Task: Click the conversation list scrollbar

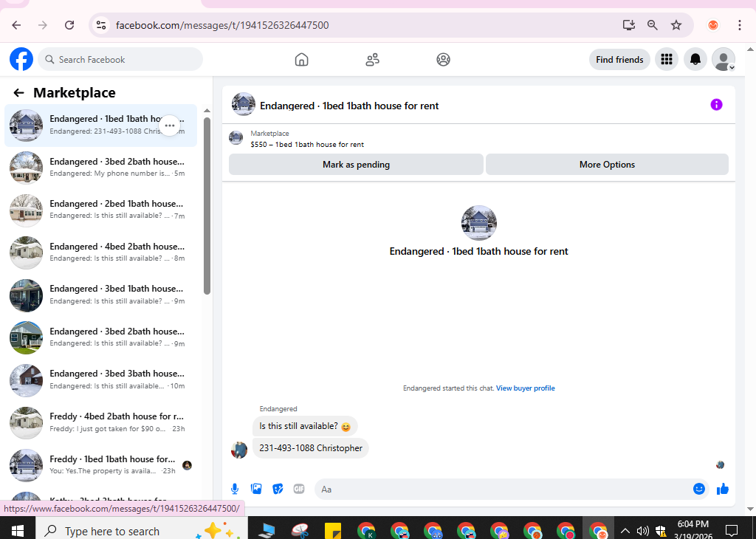Action: [x=207, y=205]
